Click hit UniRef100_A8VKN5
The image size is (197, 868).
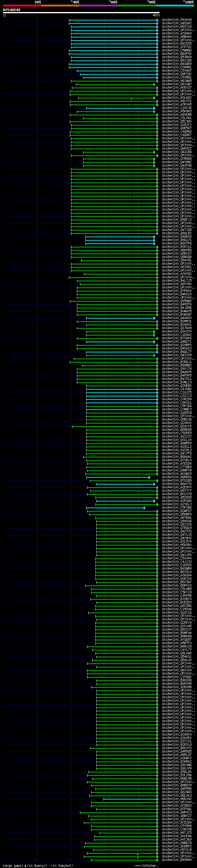point(177,115)
